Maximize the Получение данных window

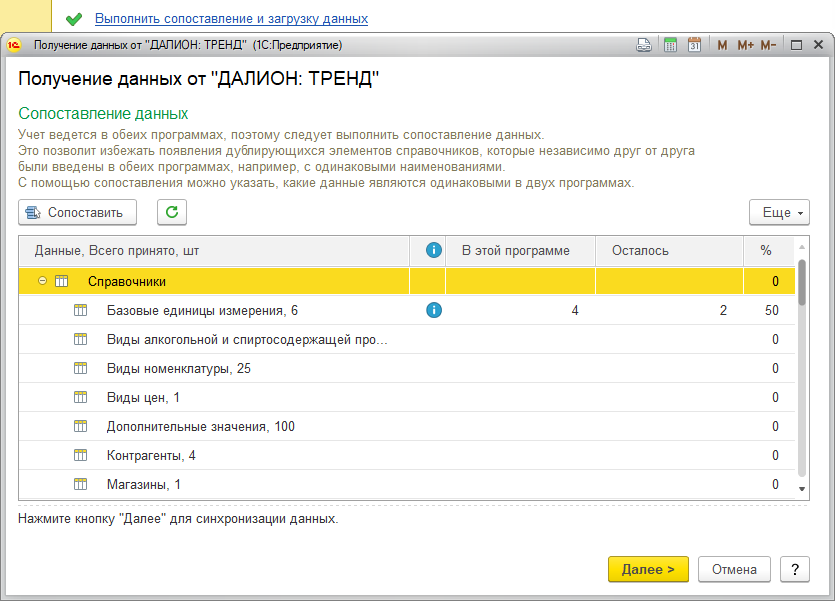point(796,45)
